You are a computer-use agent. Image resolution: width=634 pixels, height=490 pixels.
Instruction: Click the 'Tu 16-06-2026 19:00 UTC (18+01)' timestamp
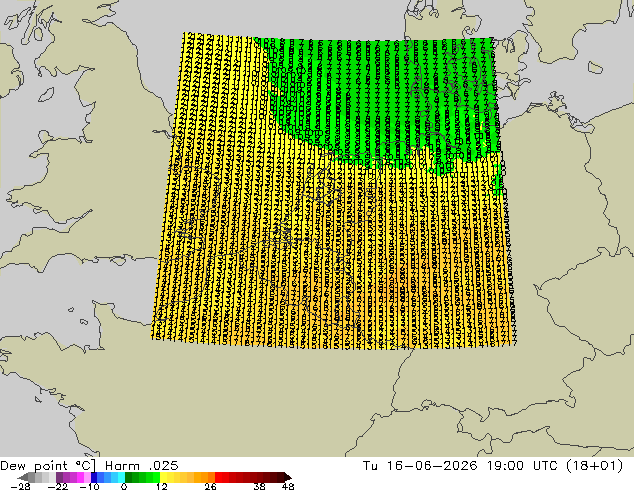click(493, 466)
